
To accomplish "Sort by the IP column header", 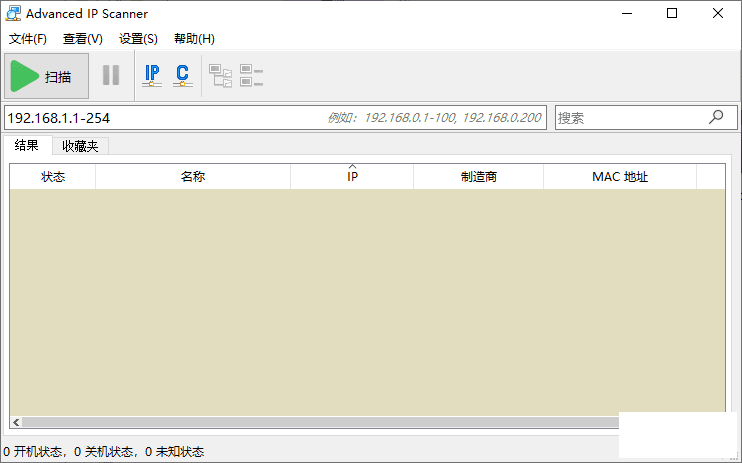I will tap(352, 177).
